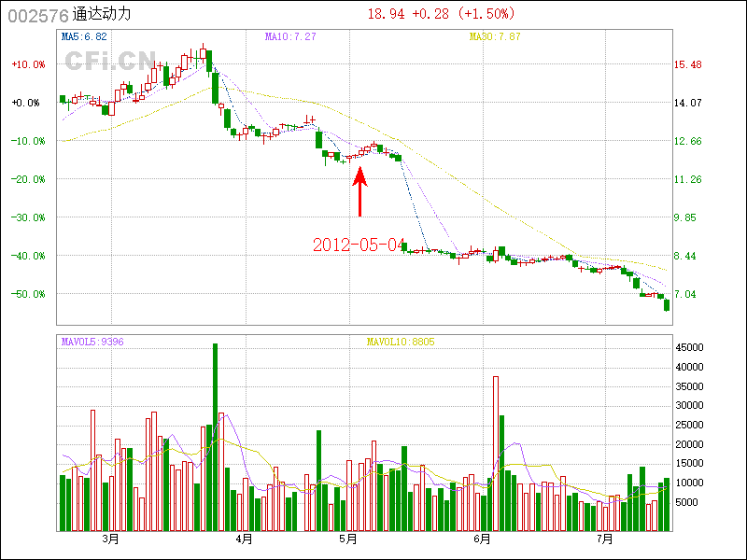Image resolution: width=747 pixels, height=560 pixels.
Task: Toggle the MA30:7.87 moving average label
Action: coord(495,36)
